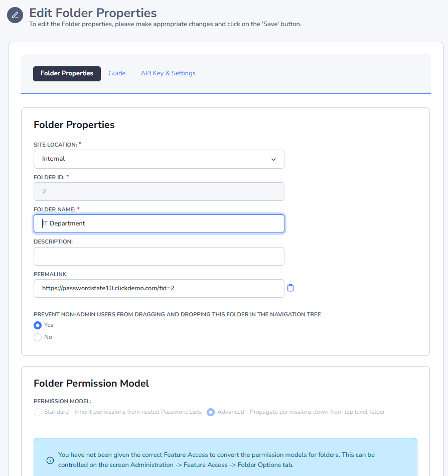Copy the permalink using the clipboard icon
Image resolution: width=448 pixels, height=476 pixels.
pos(290,288)
